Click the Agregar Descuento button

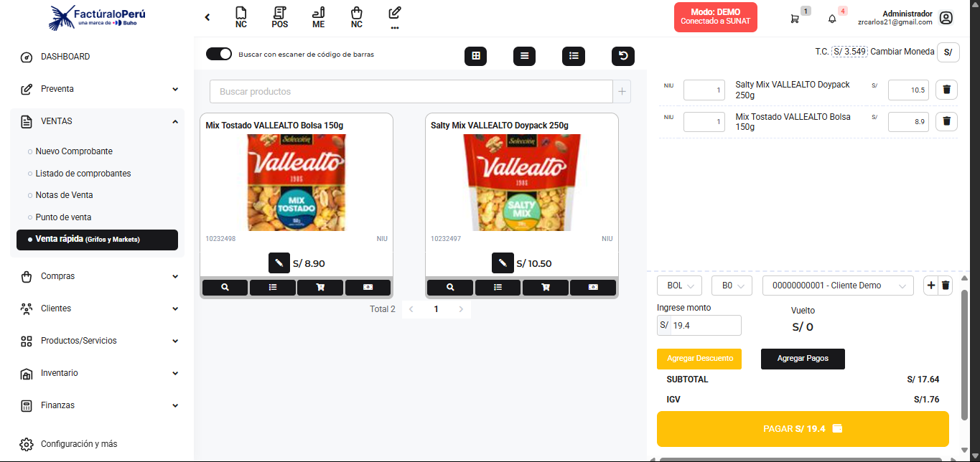pyautogui.click(x=699, y=359)
